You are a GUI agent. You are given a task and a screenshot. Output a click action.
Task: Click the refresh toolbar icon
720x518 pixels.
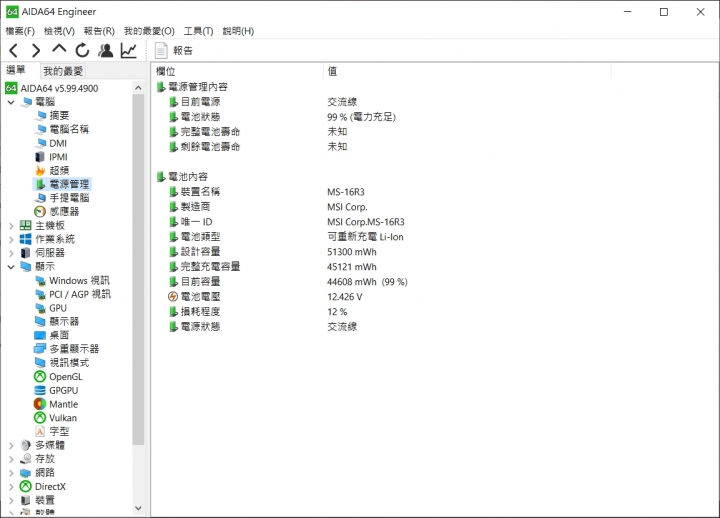tap(82, 50)
